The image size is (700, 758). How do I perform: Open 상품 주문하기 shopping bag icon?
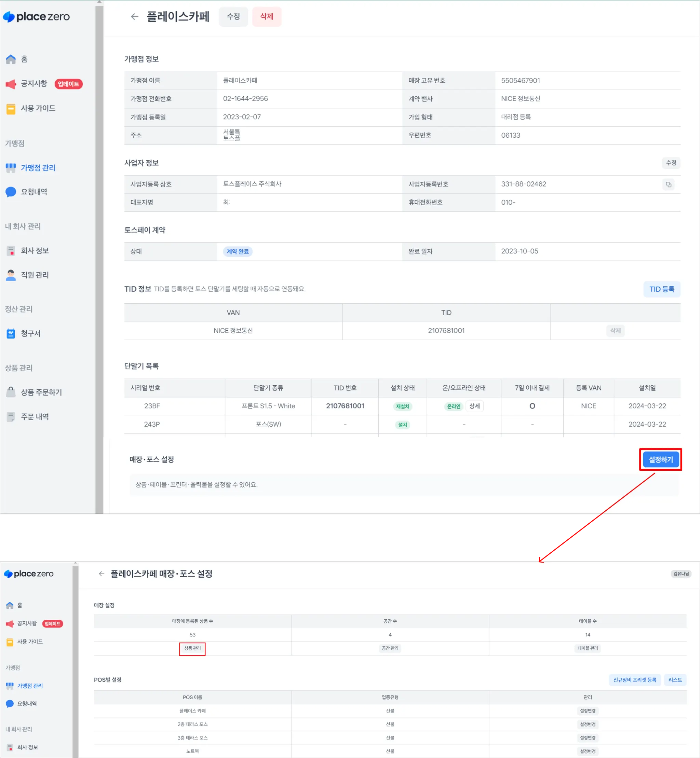coord(11,392)
